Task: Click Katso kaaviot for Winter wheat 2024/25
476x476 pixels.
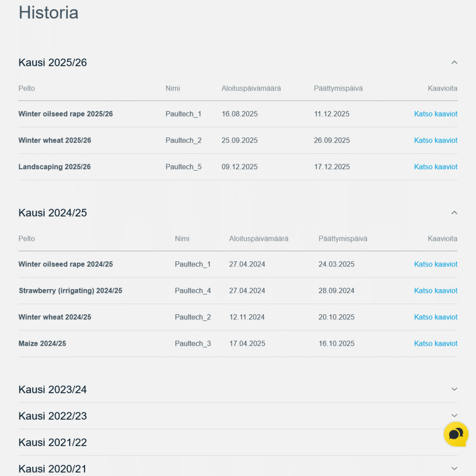Action: click(x=436, y=317)
